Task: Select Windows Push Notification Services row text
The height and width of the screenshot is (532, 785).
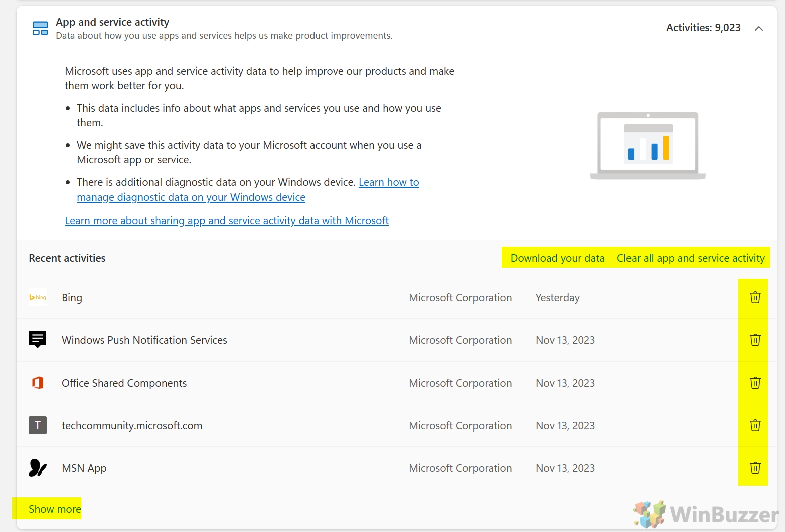Action: click(x=144, y=340)
